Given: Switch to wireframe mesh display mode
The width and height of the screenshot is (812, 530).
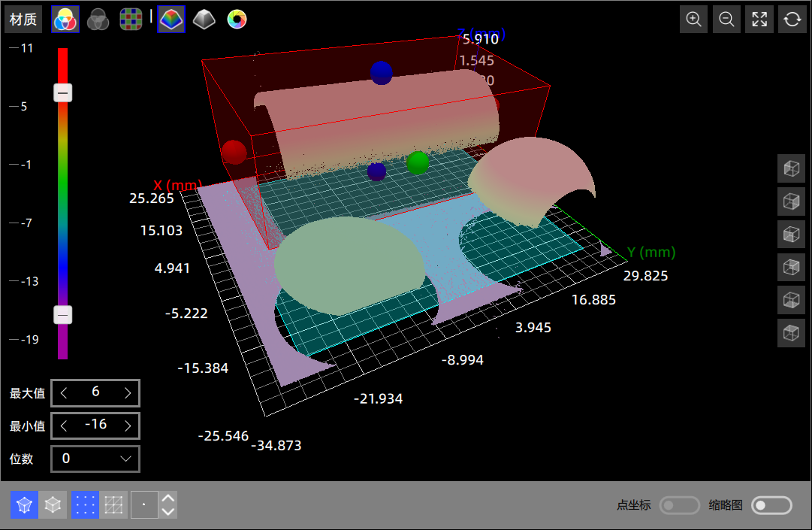Looking at the screenshot, I should pos(113,505).
